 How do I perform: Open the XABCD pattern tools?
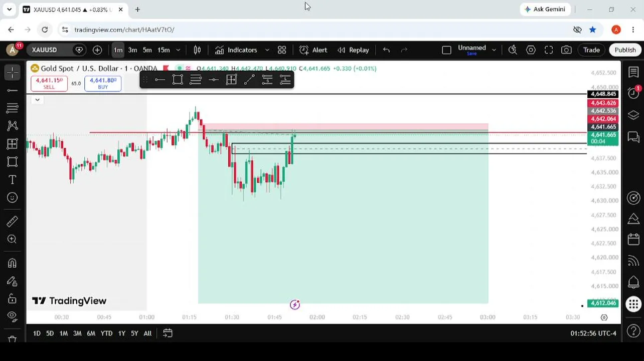pos(13,125)
